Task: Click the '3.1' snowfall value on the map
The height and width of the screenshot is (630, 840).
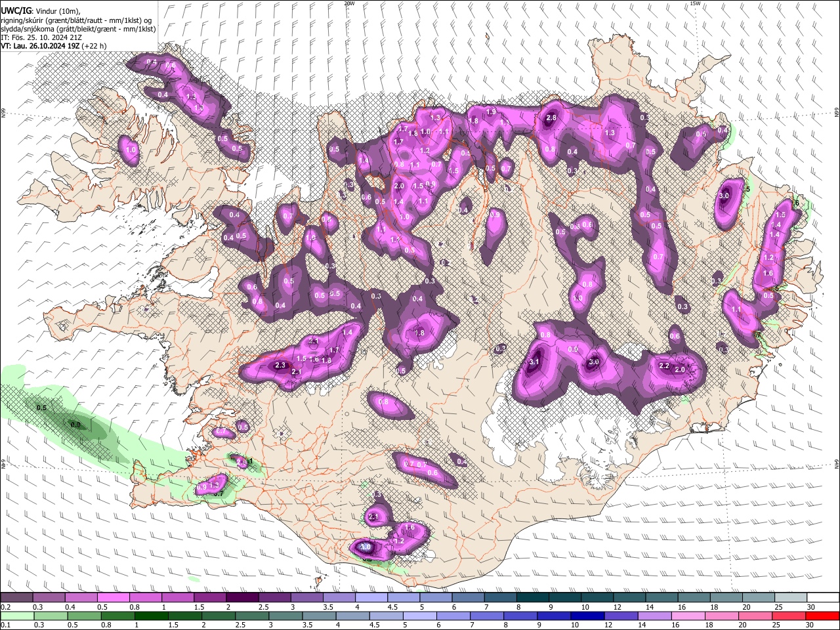Action: (534, 362)
